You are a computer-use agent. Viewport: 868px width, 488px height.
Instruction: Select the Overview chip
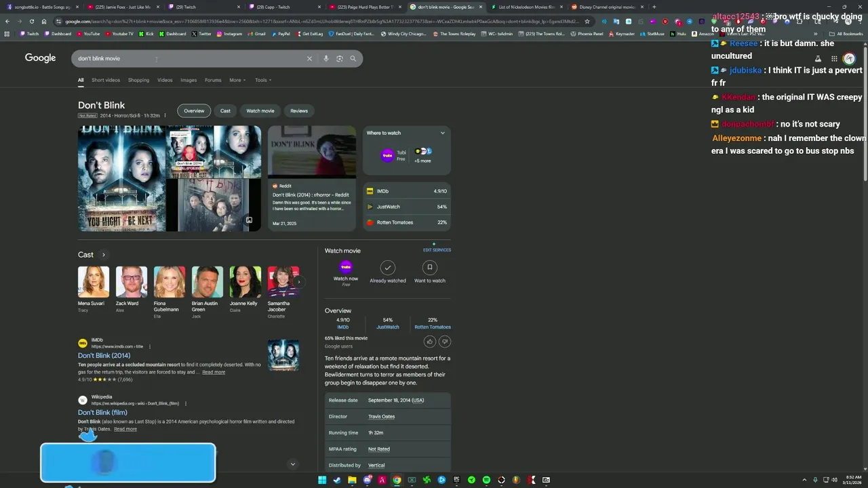[x=194, y=110]
